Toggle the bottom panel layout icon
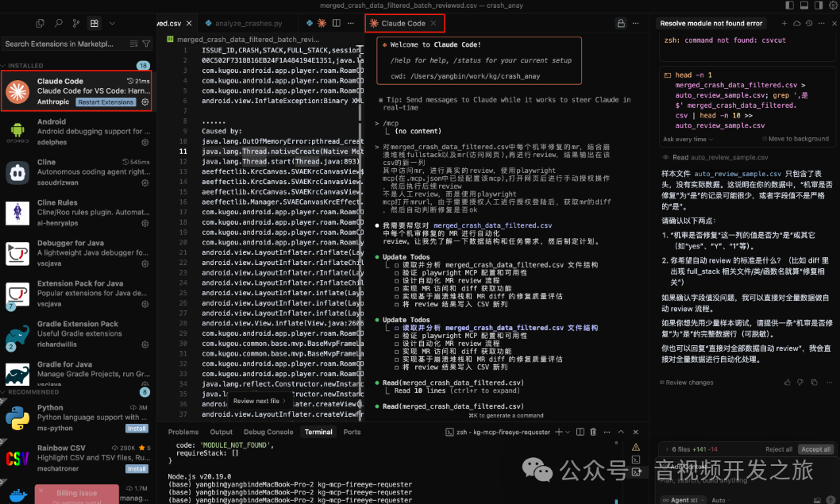The height and width of the screenshot is (504, 840). click(x=804, y=6)
